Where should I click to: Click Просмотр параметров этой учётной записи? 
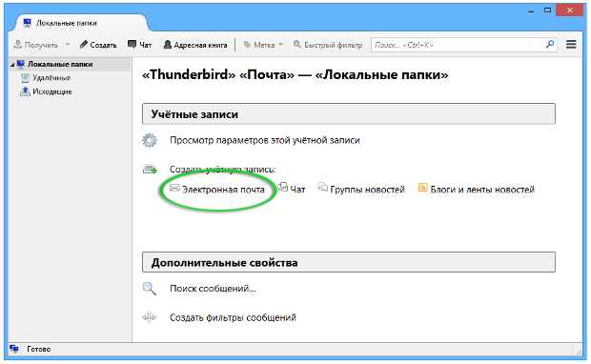[x=265, y=140]
